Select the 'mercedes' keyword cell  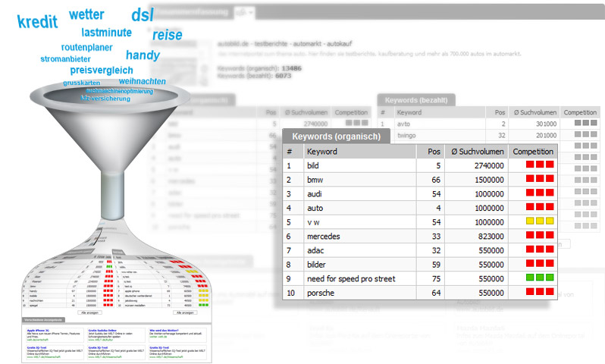pyautogui.click(x=323, y=237)
